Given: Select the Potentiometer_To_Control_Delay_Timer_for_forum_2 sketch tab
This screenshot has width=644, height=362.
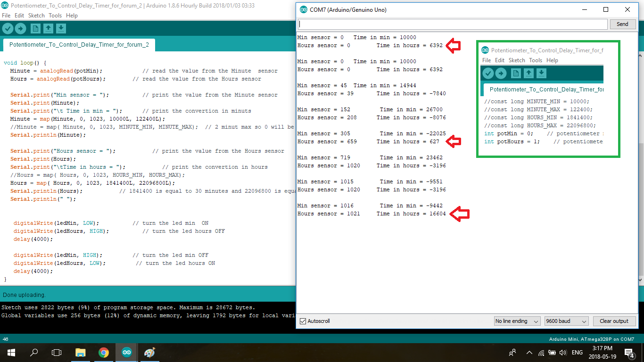Looking at the screenshot, I should [x=79, y=45].
